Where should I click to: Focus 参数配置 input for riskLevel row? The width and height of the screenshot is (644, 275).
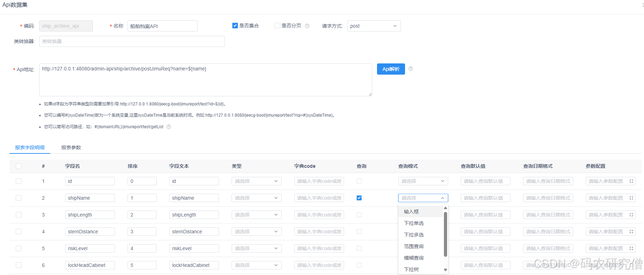coord(610,248)
